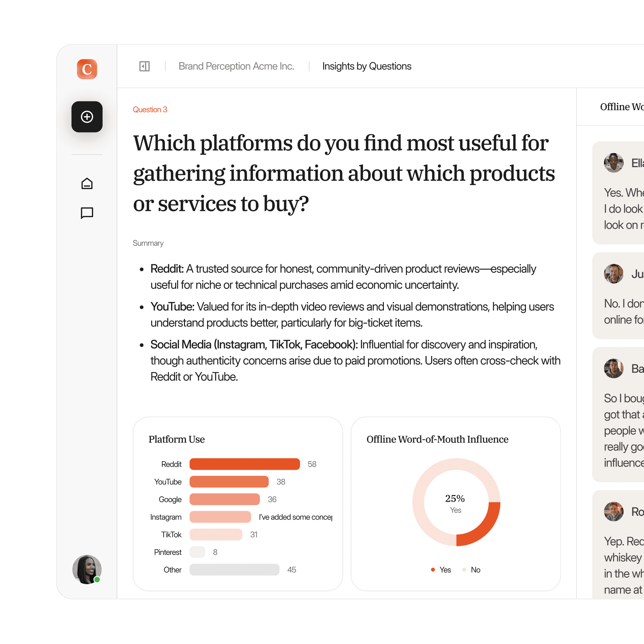Viewport: 644px width, 644px height.
Task: Select Insights by Questions breadcrumb
Action: point(367,66)
